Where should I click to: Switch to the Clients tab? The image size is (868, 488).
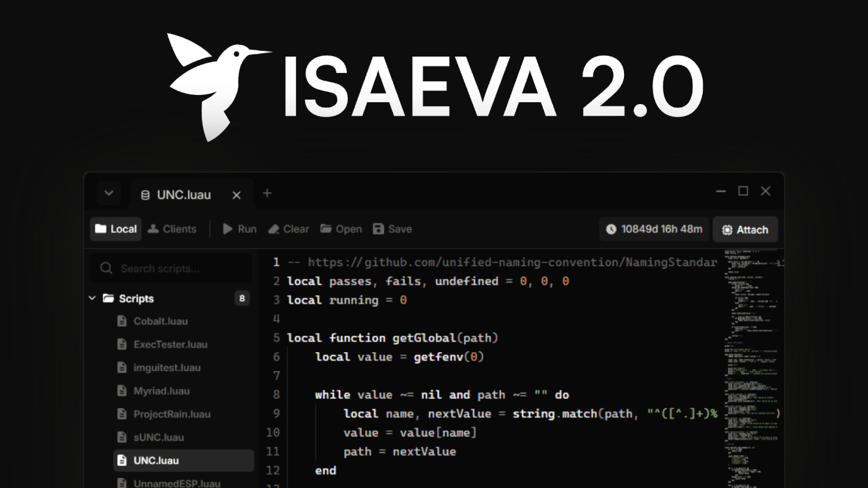click(x=172, y=229)
